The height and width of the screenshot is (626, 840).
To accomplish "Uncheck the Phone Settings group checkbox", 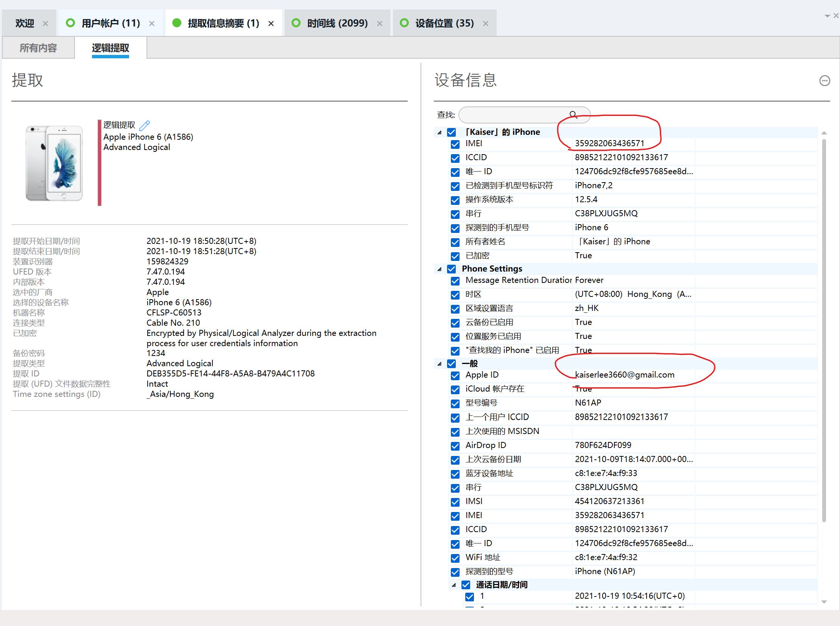I will pos(452,269).
